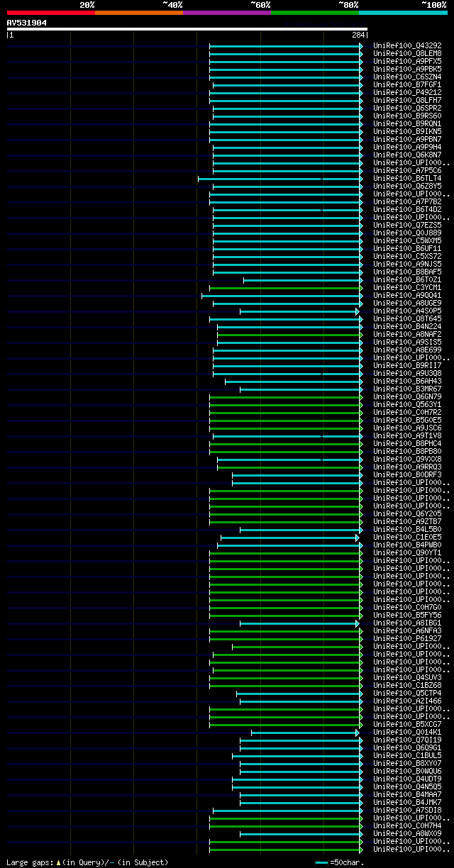Screen dimensions: 454x868
Task: Select the UniRef100_B3MR67 label
Action: point(407,389)
